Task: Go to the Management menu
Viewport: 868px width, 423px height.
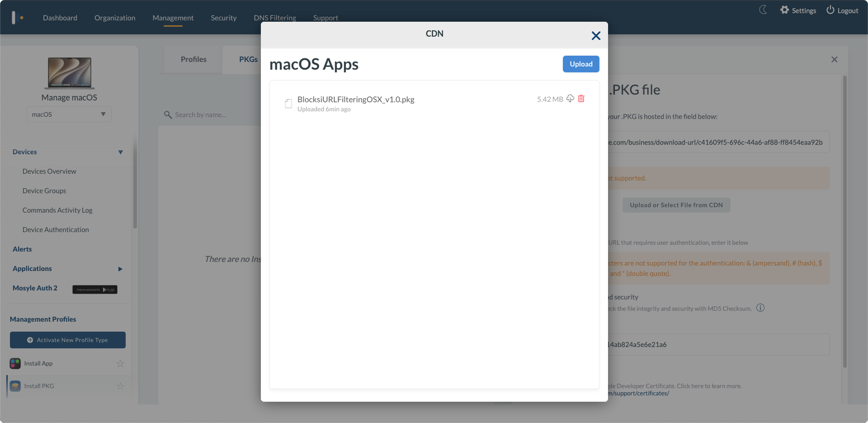Action: click(173, 18)
